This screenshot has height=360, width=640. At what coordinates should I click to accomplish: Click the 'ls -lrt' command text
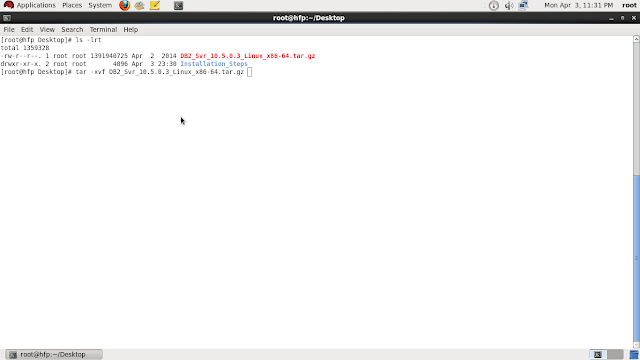[x=88, y=40]
